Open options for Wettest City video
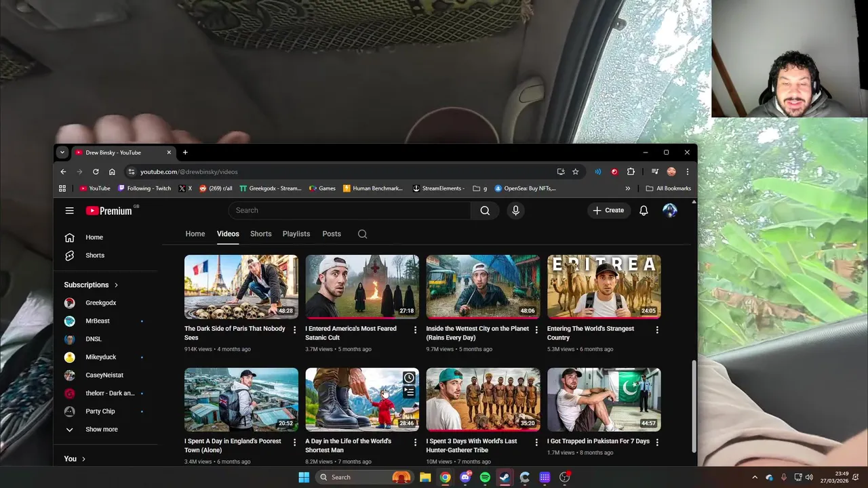 tap(536, 329)
